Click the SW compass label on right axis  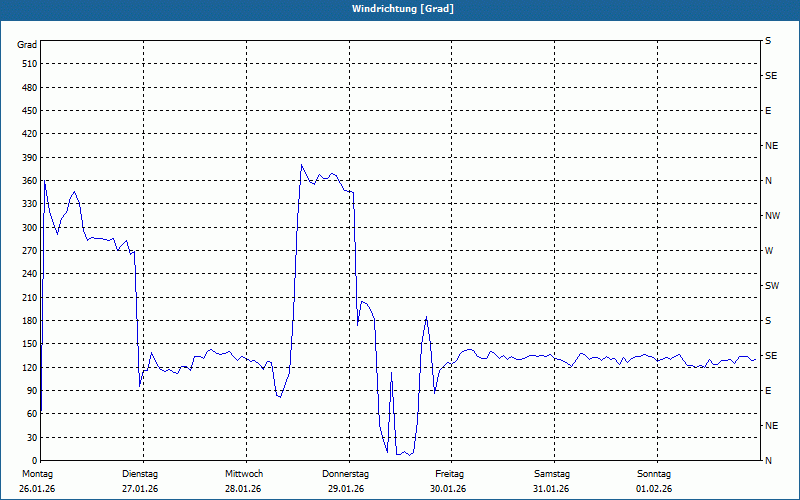[x=771, y=286]
